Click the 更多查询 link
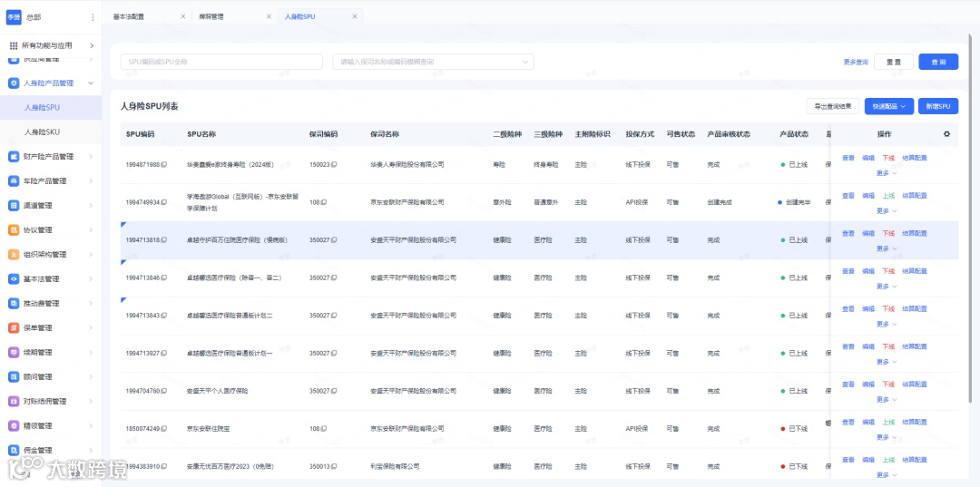Screen dimensions: 980x487 (x=856, y=62)
